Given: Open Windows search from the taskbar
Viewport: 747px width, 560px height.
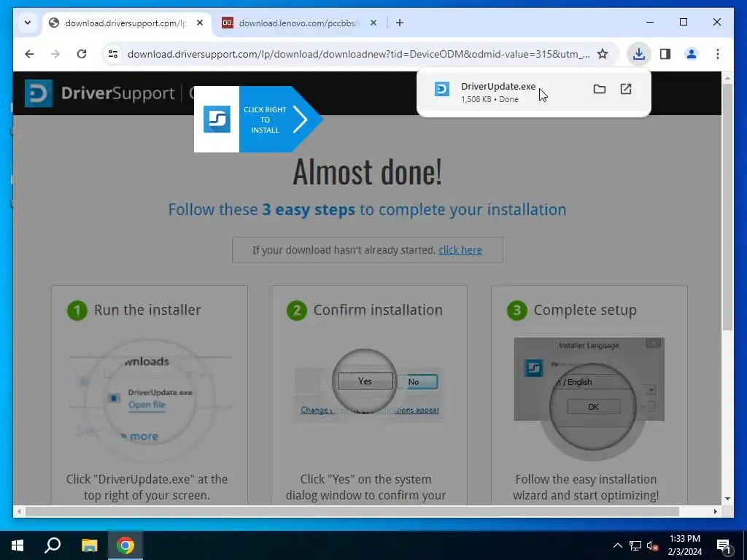Looking at the screenshot, I should click(53, 545).
